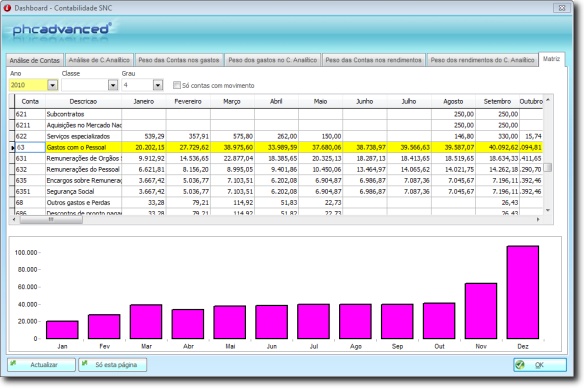Click the Dez bar in the chart
The height and width of the screenshot is (389, 584).
tap(523, 292)
